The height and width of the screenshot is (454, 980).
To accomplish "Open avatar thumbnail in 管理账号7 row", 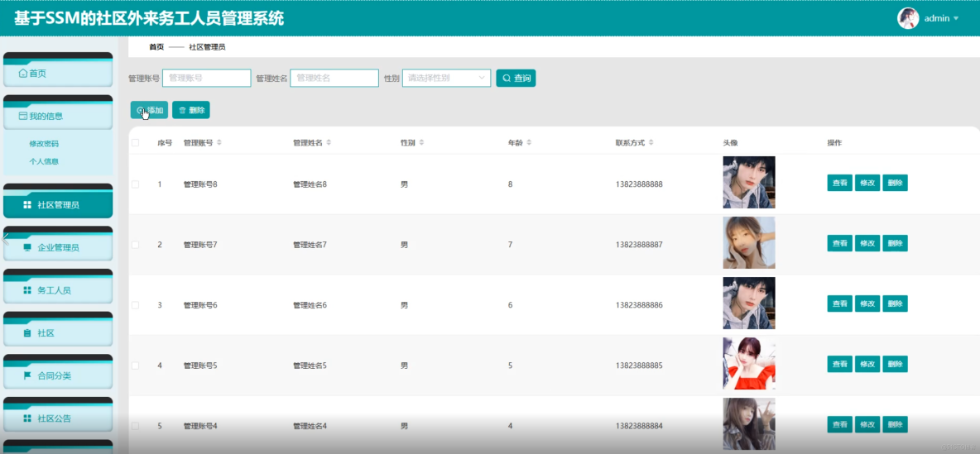I will 749,243.
